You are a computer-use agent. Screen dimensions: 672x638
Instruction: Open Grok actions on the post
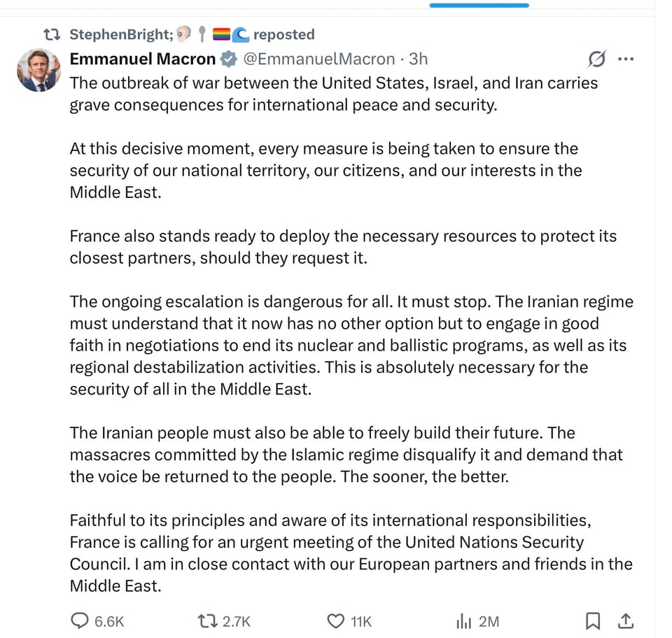point(596,59)
